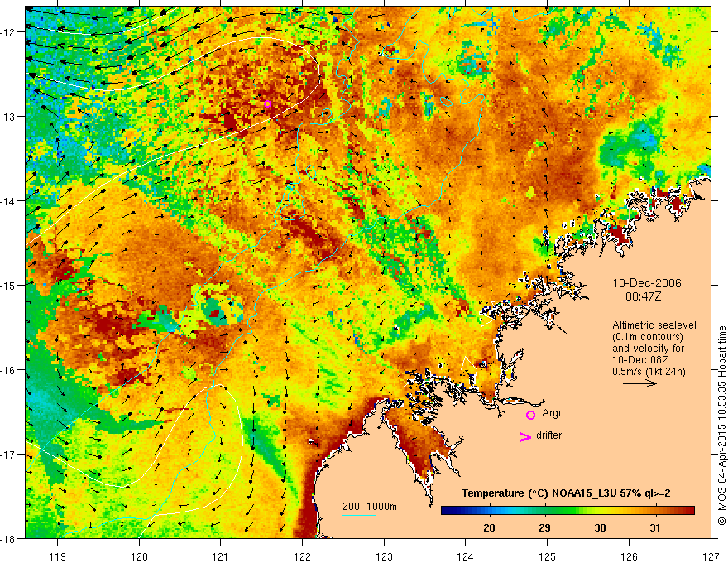The height and width of the screenshot is (563, 728).
Task: Click the magenta Argo float marker on the map
Action: coord(267,103)
